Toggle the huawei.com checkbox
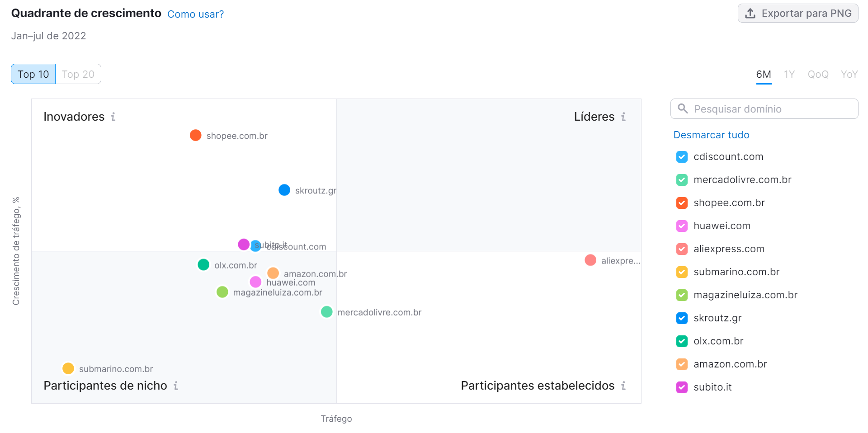The height and width of the screenshot is (433, 868). click(682, 226)
